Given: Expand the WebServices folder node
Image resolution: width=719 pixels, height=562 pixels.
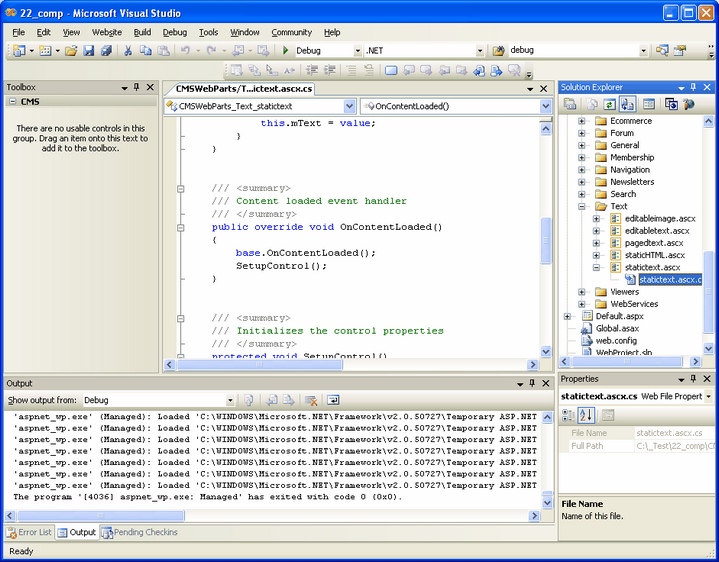Looking at the screenshot, I should tap(581, 304).
